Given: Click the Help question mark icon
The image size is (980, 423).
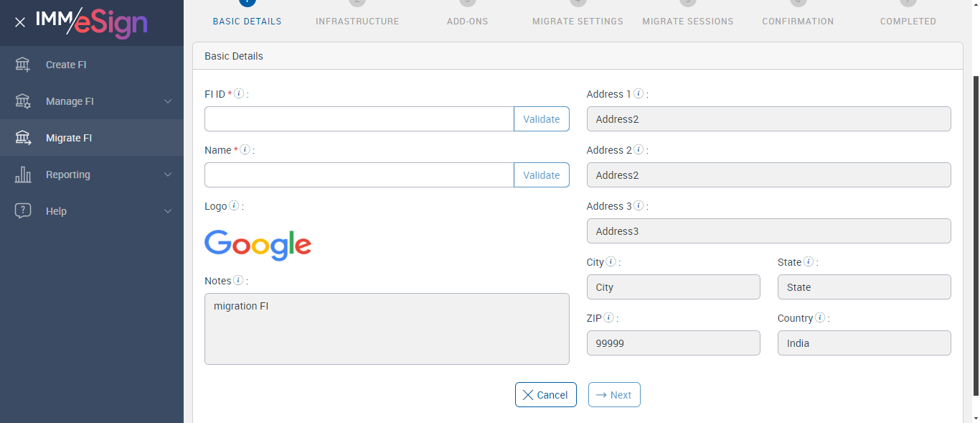Looking at the screenshot, I should click(x=23, y=211).
